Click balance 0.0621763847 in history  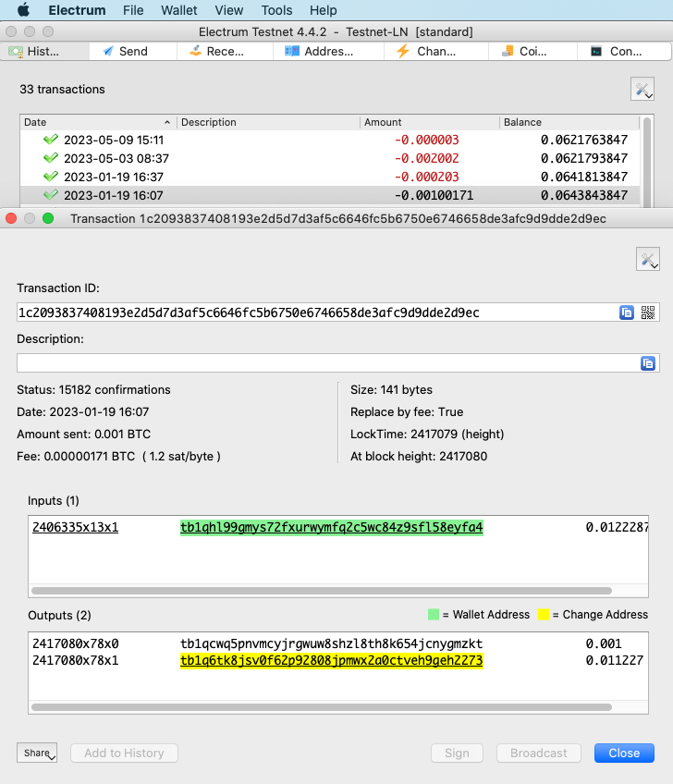click(584, 140)
